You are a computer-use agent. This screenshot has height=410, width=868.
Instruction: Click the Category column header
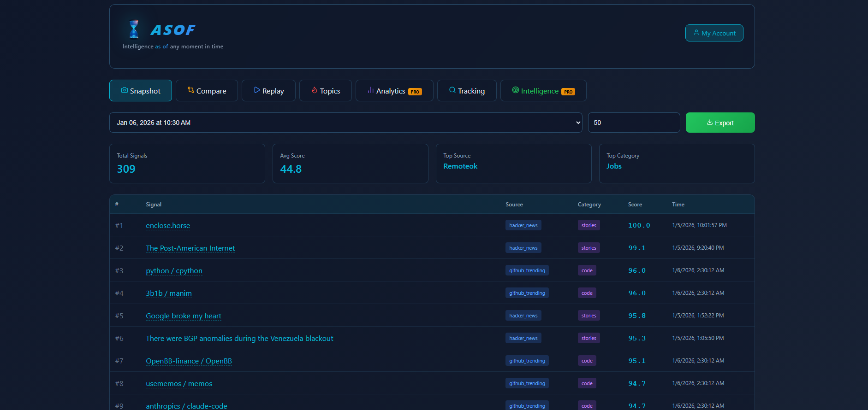589,205
